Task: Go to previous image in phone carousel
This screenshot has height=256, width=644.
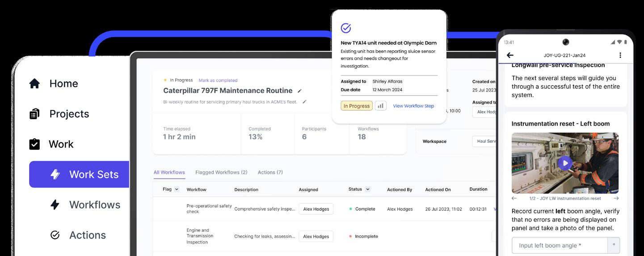Action: (x=514, y=198)
